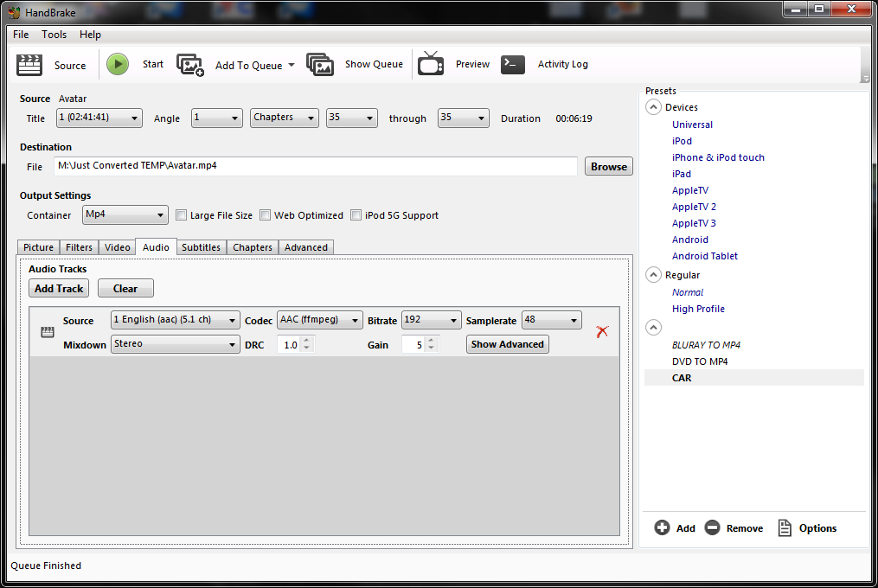Start encoding with the green play icon
The image size is (878, 588).
tap(118, 64)
